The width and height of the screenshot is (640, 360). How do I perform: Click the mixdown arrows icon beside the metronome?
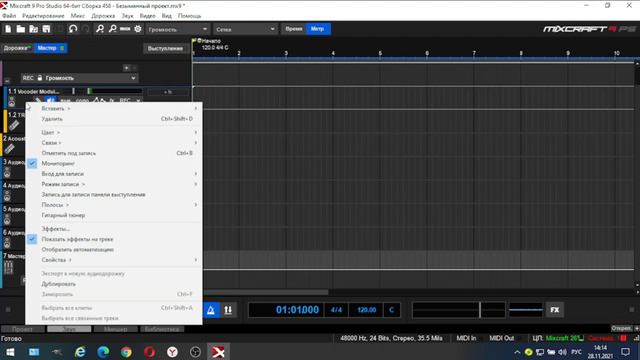tap(228, 310)
